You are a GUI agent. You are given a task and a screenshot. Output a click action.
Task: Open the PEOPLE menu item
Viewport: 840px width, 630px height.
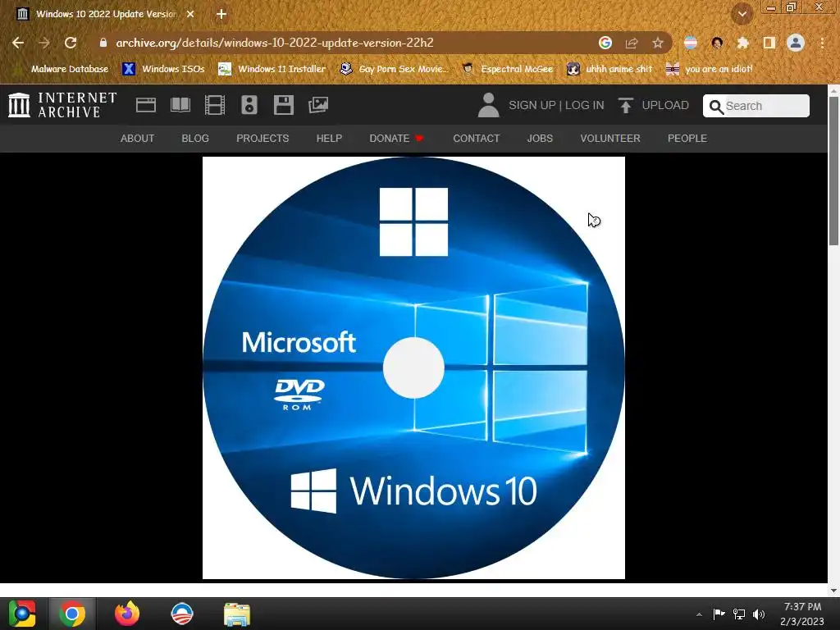pos(687,139)
